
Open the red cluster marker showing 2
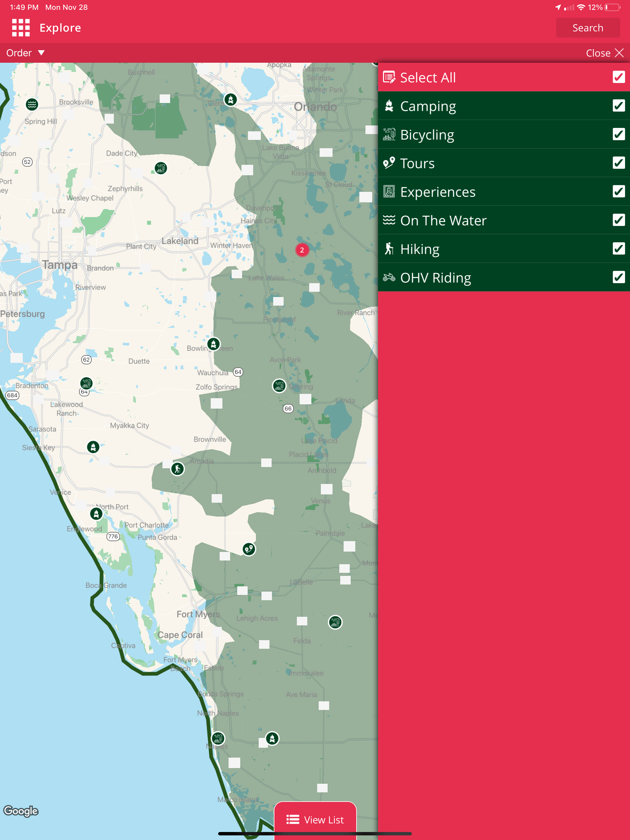[x=302, y=250]
